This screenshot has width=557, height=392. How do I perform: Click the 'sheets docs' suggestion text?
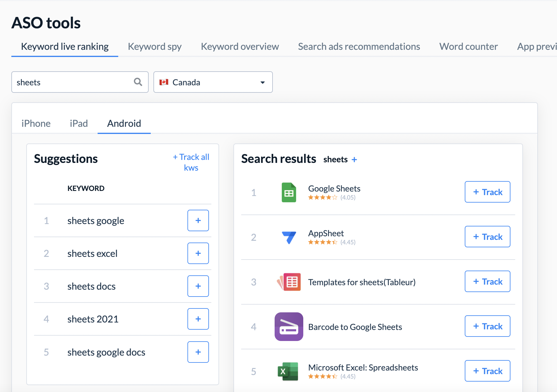(x=92, y=286)
